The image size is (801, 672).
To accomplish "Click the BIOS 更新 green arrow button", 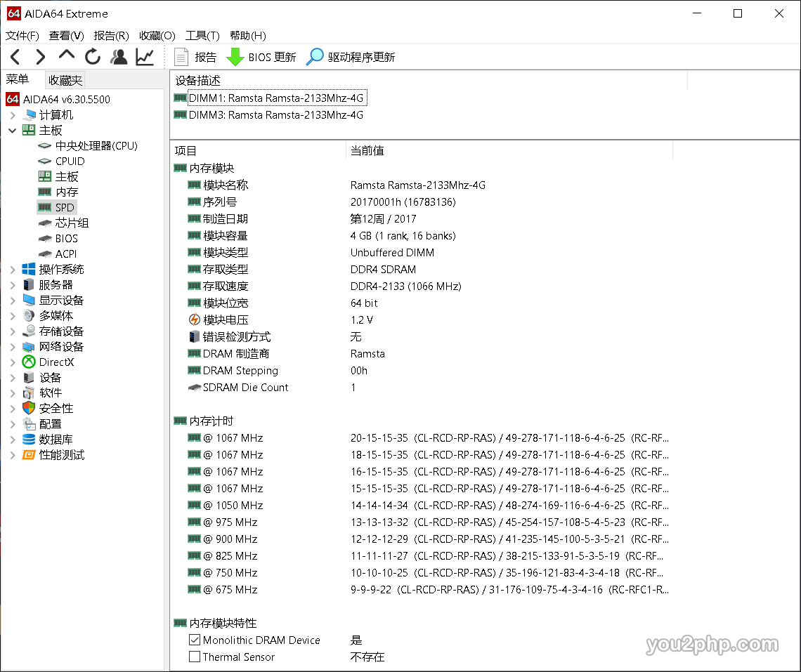I will coord(261,57).
